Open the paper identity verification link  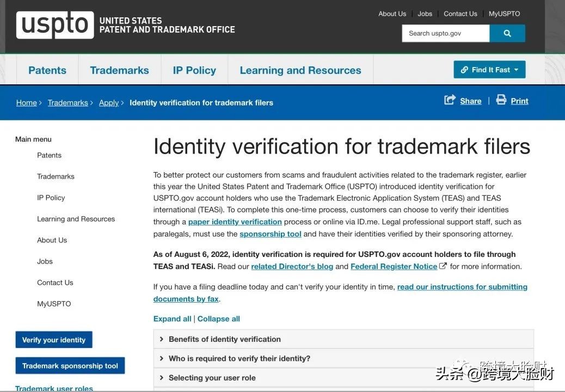[235, 222]
